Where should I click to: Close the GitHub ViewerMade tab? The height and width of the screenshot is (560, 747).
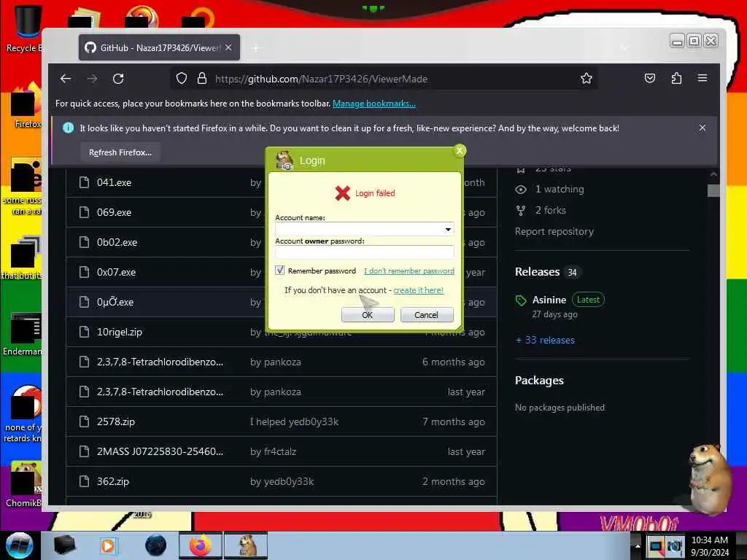(x=228, y=47)
